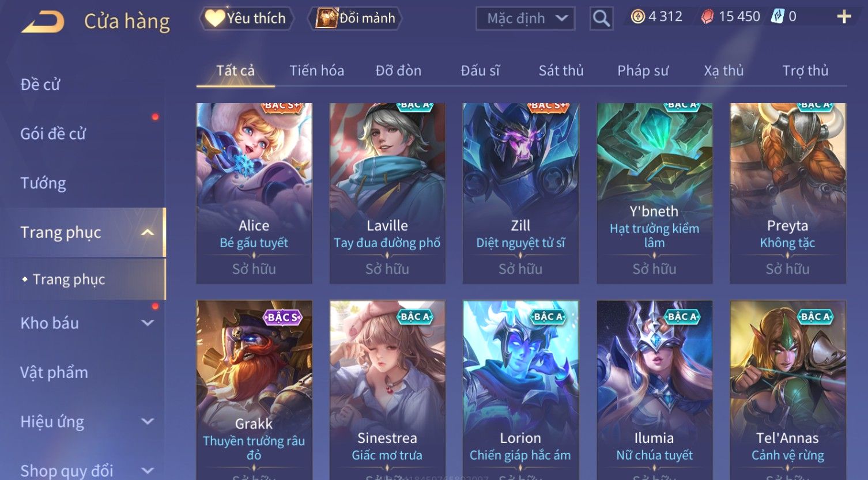
Task: Tap the plus icon to add currency
Action: pyautogui.click(x=844, y=17)
